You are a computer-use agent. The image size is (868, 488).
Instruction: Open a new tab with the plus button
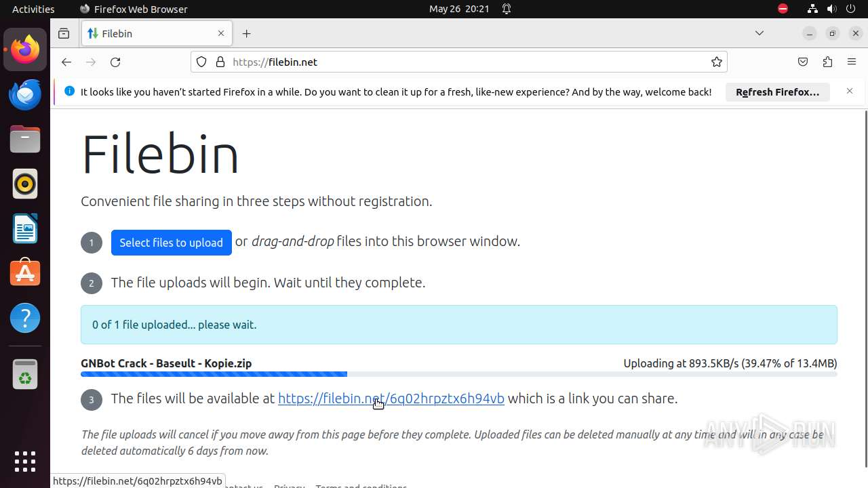pos(246,33)
